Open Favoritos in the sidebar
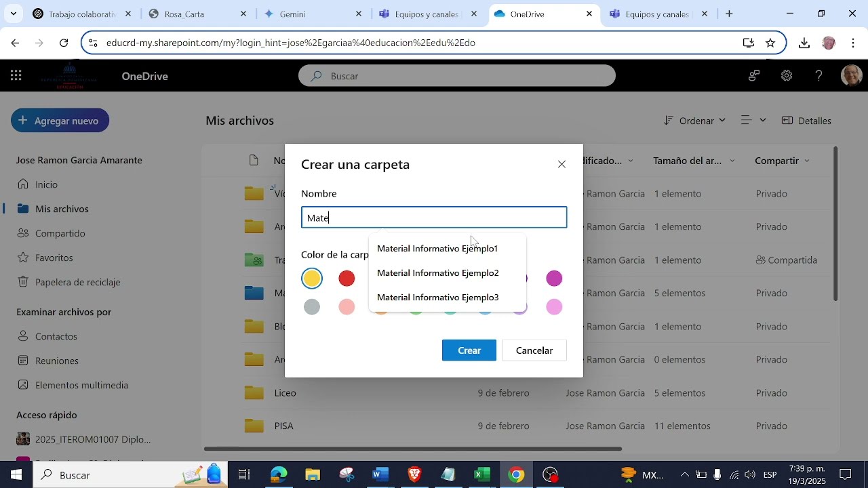Image resolution: width=868 pixels, height=488 pixels. [54, 258]
